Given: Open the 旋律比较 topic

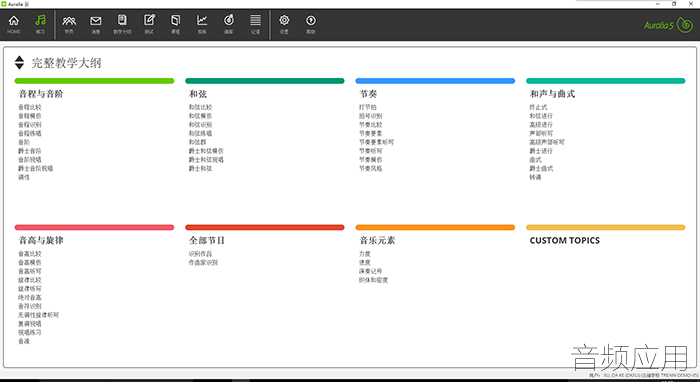Looking at the screenshot, I should coord(29,280).
